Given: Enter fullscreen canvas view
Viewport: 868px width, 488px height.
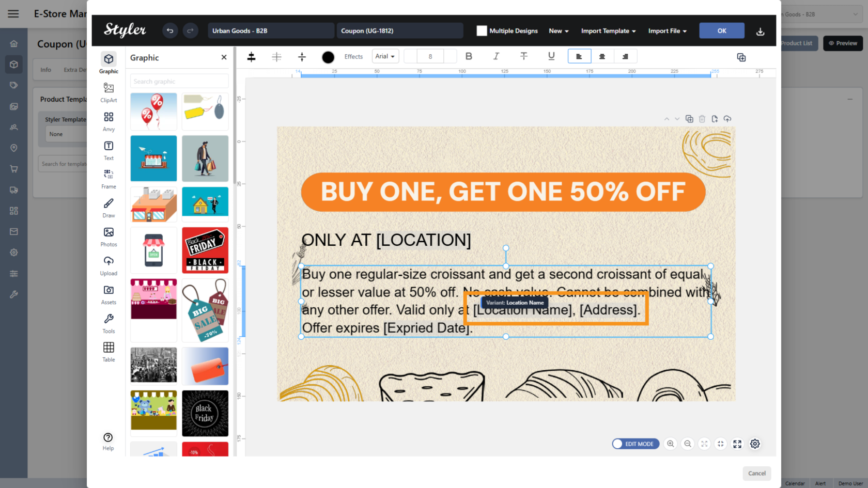Looking at the screenshot, I should click(737, 444).
